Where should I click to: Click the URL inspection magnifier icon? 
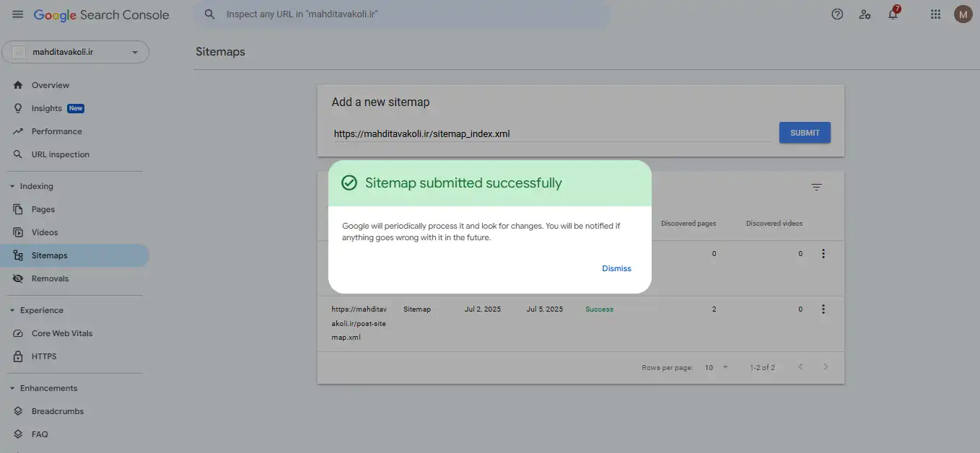click(x=18, y=154)
